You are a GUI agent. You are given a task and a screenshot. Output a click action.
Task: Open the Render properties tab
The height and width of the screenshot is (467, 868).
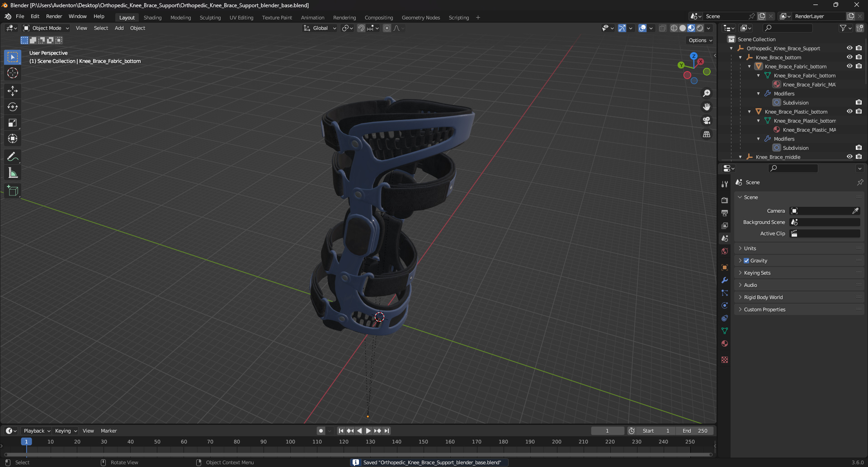(725, 200)
